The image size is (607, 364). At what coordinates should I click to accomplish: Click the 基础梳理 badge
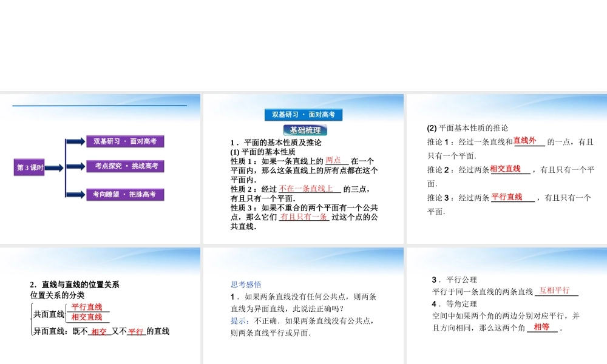coord(305,130)
